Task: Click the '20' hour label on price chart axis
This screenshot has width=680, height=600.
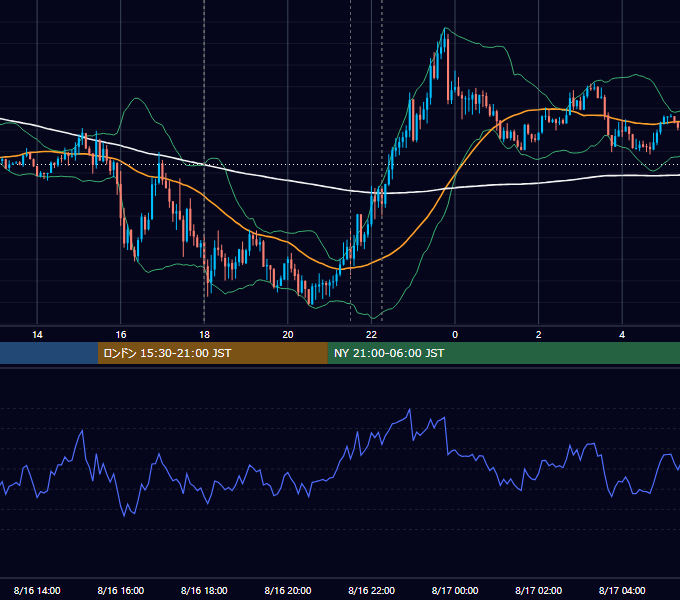Action: [x=288, y=335]
